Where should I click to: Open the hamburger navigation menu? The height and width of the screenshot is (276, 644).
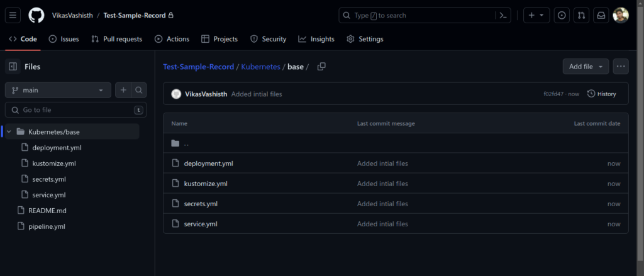tap(13, 15)
